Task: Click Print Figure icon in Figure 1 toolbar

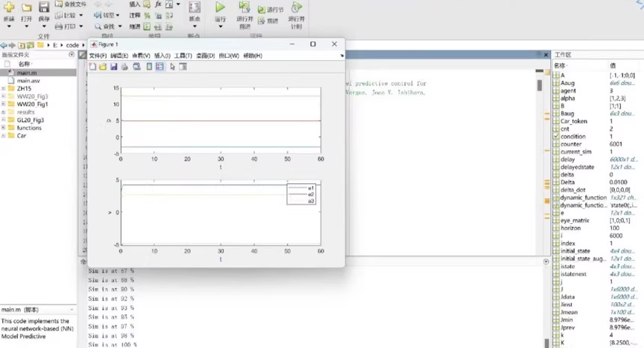Action: click(x=125, y=67)
